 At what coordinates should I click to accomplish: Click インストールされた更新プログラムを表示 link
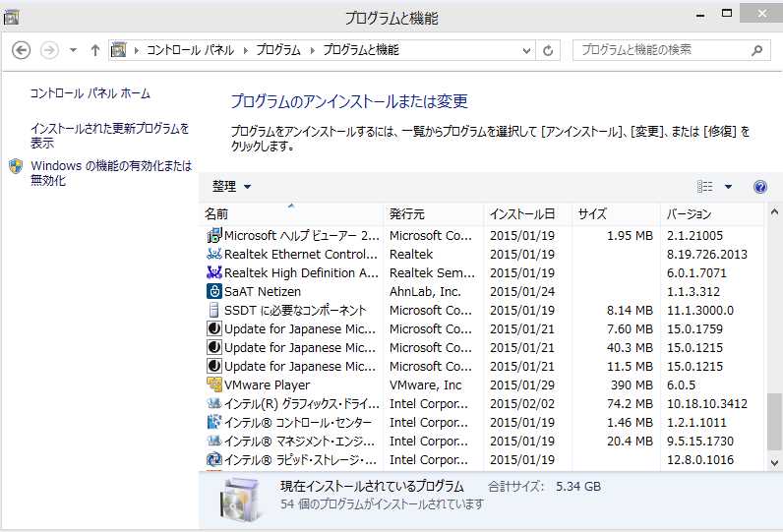(109, 136)
